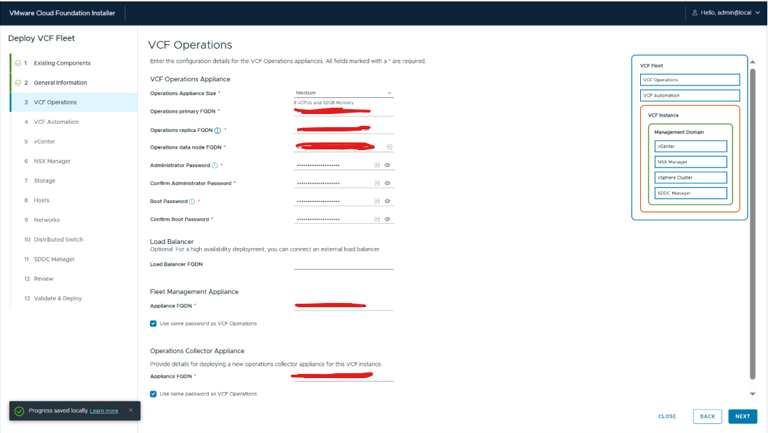Click the BACK button
Image resolution: width=768 pixels, height=433 pixels.
tap(707, 416)
